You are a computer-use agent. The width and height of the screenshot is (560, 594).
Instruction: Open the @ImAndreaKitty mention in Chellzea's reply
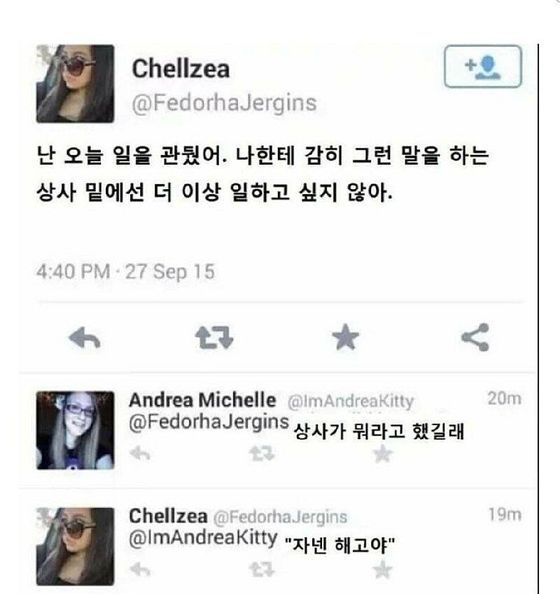click(x=203, y=538)
